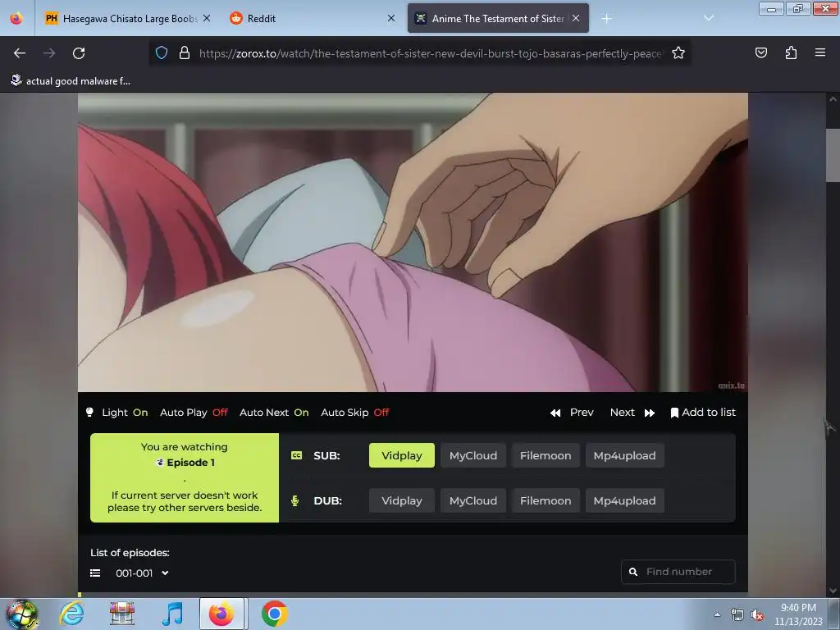Open the music note taskbar app
This screenshot has width=840, height=630.
point(172,614)
